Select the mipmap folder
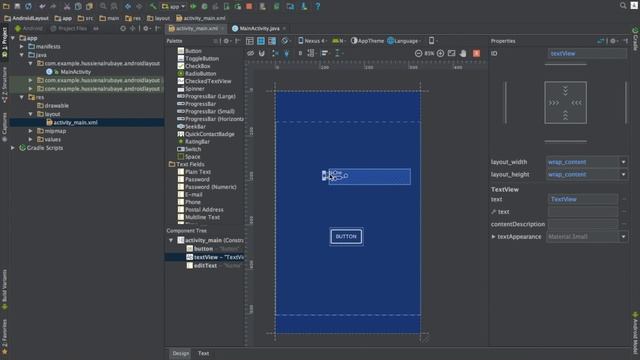 (x=55, y=131)
